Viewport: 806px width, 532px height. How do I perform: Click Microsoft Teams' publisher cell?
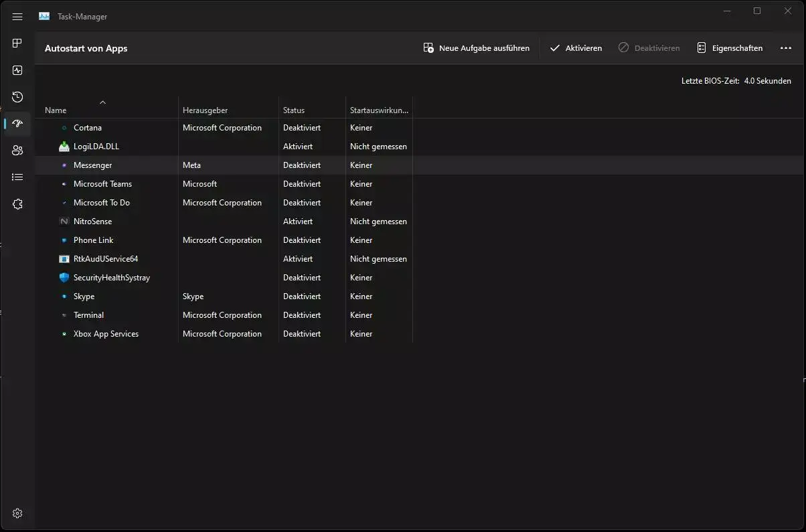[x=200, y=184]
